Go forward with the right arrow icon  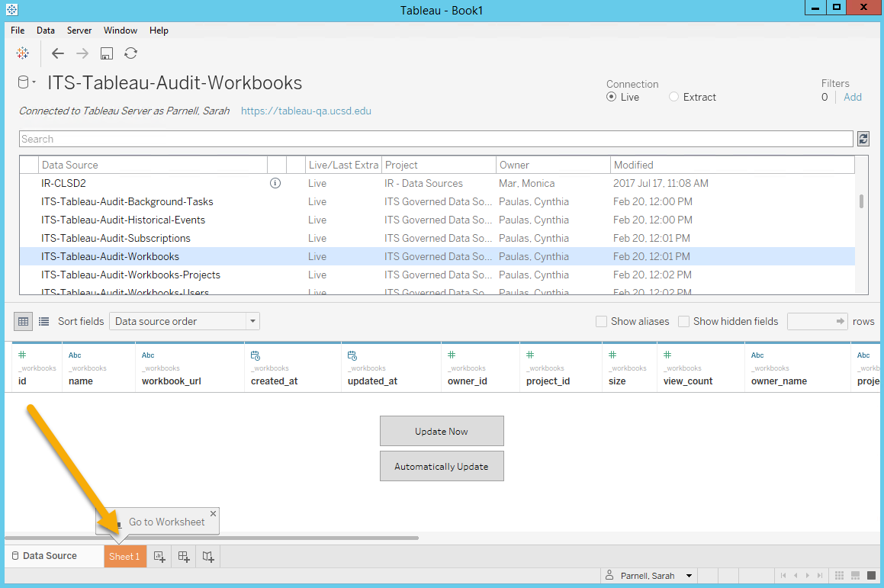tap(82, 53)
